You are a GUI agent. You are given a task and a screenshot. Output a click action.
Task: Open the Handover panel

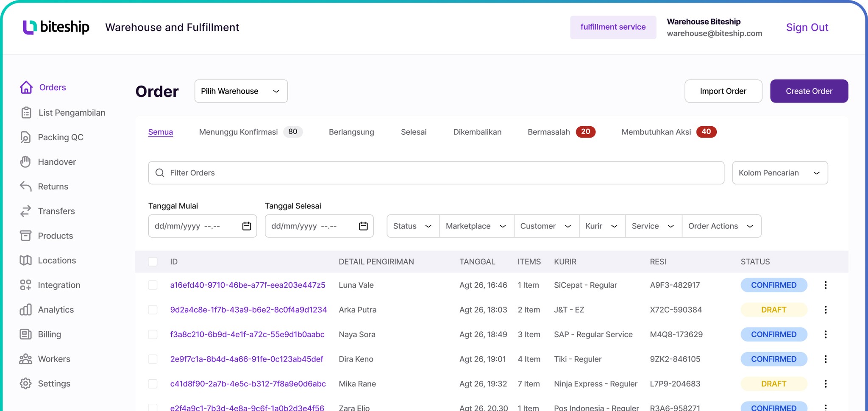click(x=57, y=162)
